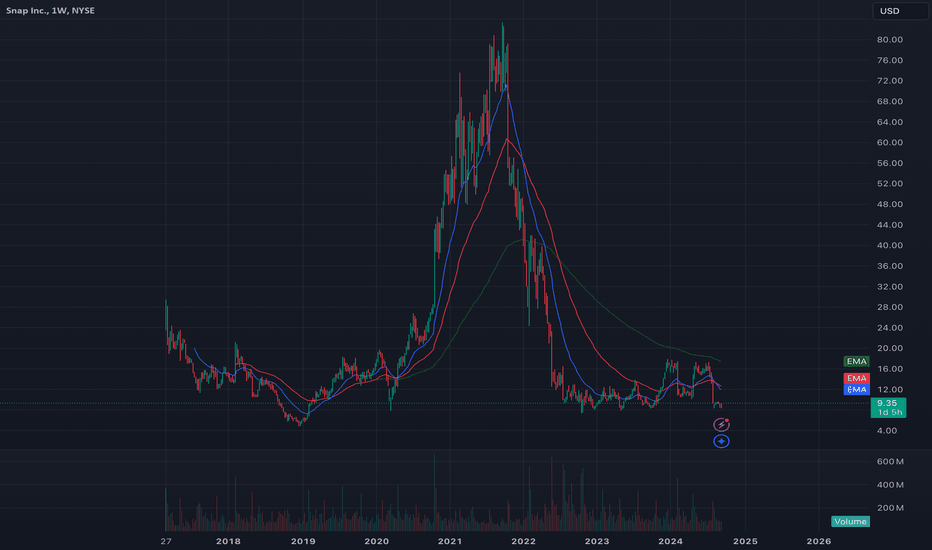This screenshot has width=932, height=550.
Task: Click the 2020 label on time axis
Action: pyautogui.click(x=376, y=541)
